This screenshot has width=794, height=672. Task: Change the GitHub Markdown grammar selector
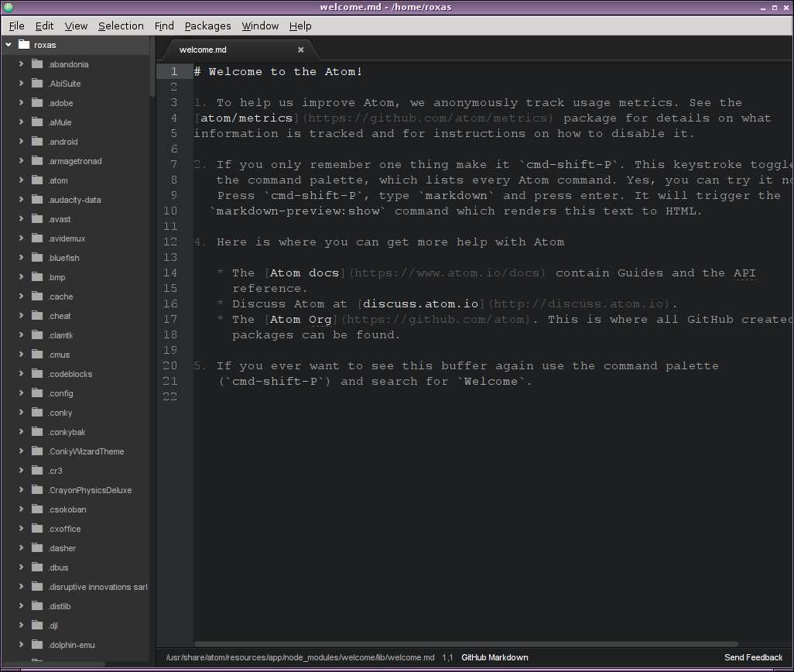point(495,657)
